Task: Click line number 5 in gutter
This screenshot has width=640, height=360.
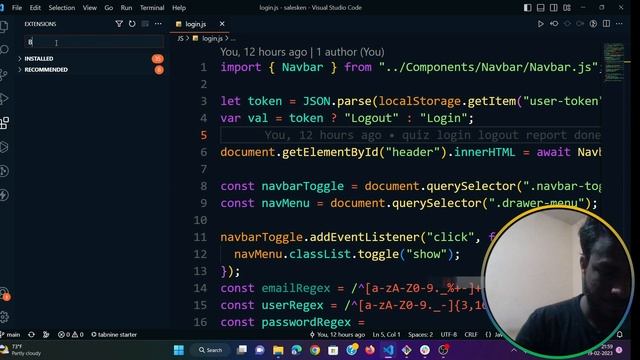Action: point(204,135)
